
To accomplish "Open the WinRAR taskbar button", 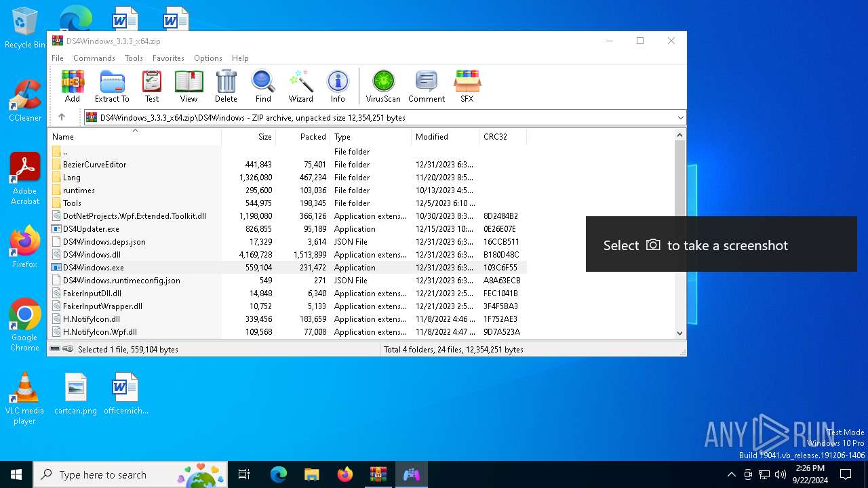I will tap(378, 474).
